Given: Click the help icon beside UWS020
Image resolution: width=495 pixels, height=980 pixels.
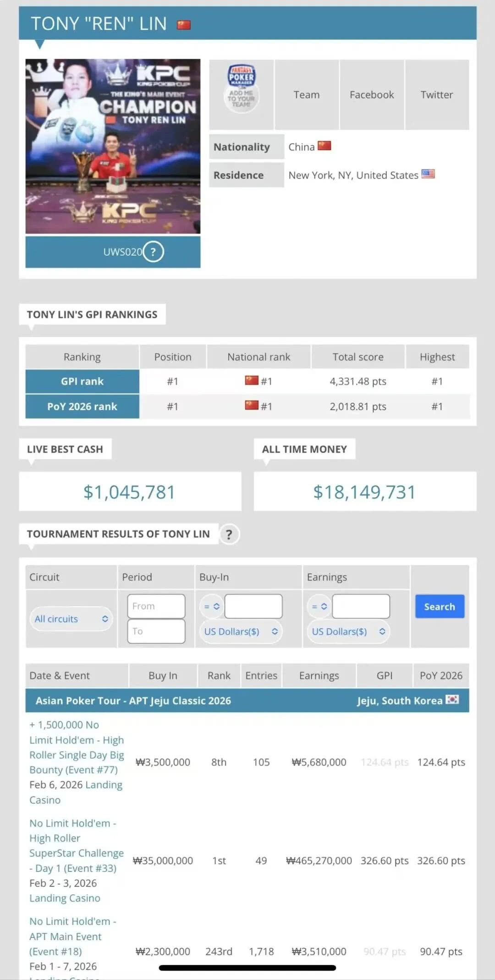Looking at the screenshot, I should [x=153, y=252].
